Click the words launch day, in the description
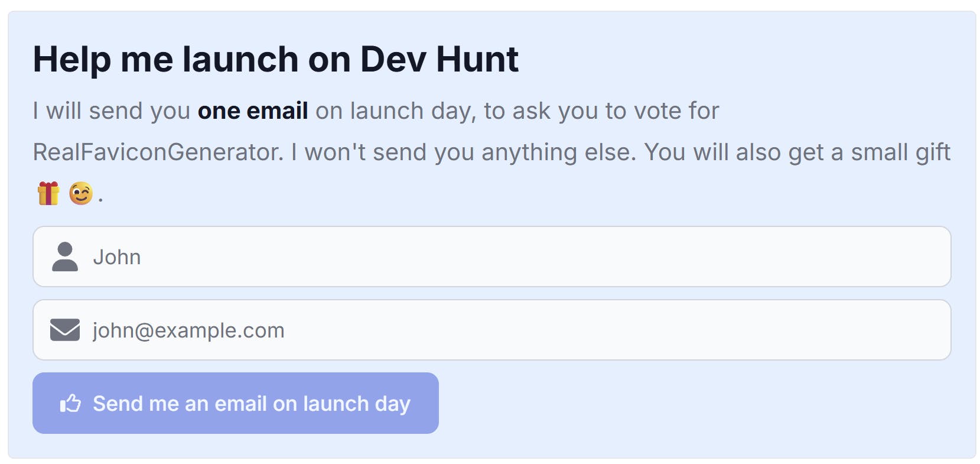This screenshot has width=980, height=464. click(x=414, y=111)
